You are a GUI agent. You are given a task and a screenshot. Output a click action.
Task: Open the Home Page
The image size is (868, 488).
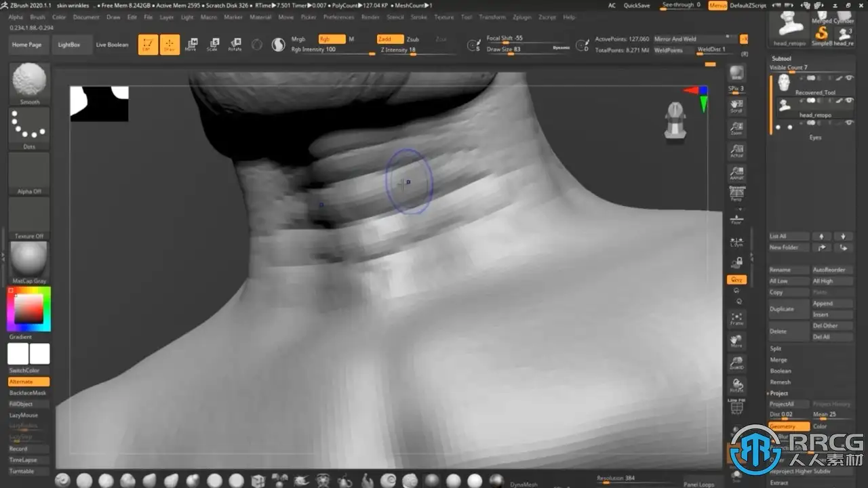(x=27, y=45)
